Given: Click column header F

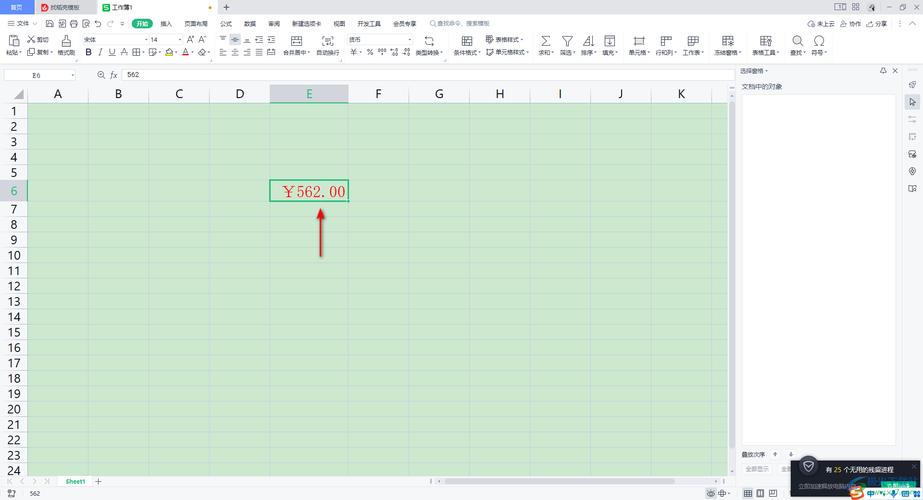Looking at the screenshot, I should [378, 94].
